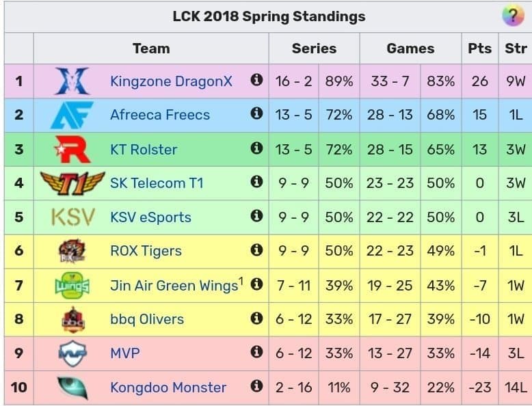Open Jin Air Green Wings link
The width and height of the screenshot is (532, 406).
pos(174,286)
